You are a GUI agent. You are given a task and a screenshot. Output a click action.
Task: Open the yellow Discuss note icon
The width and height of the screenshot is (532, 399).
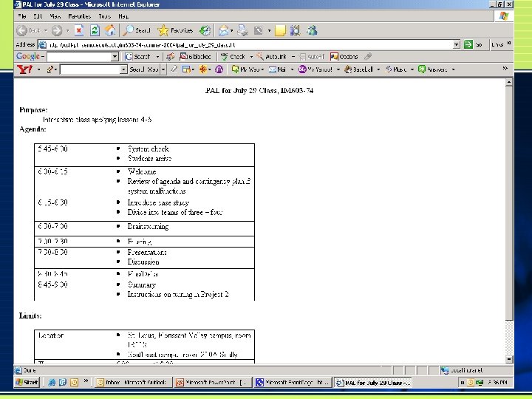pos(280,30)
